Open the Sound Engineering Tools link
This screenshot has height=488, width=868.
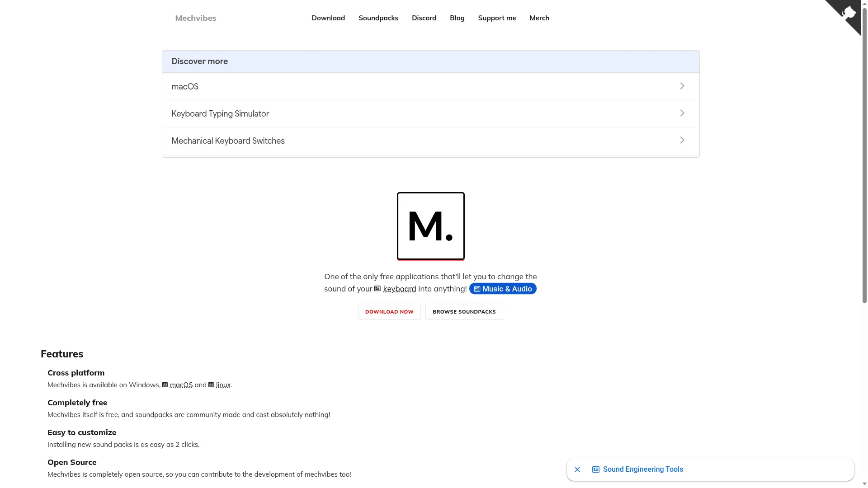[x=643, y=469]
